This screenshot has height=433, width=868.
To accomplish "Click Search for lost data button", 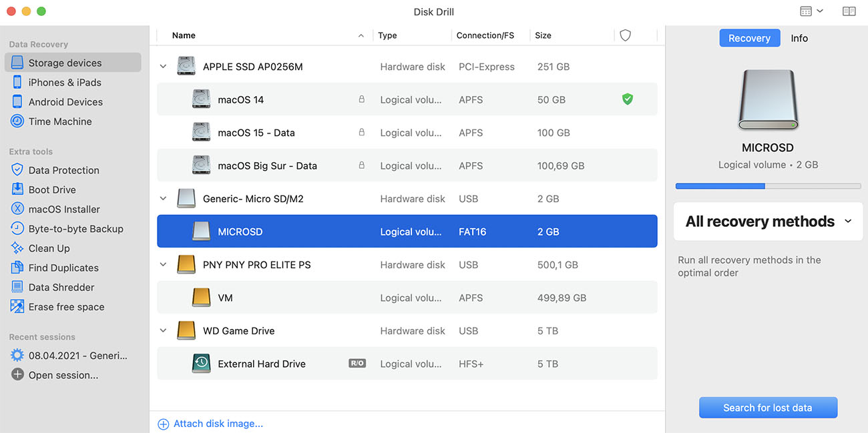I will 768,408.
